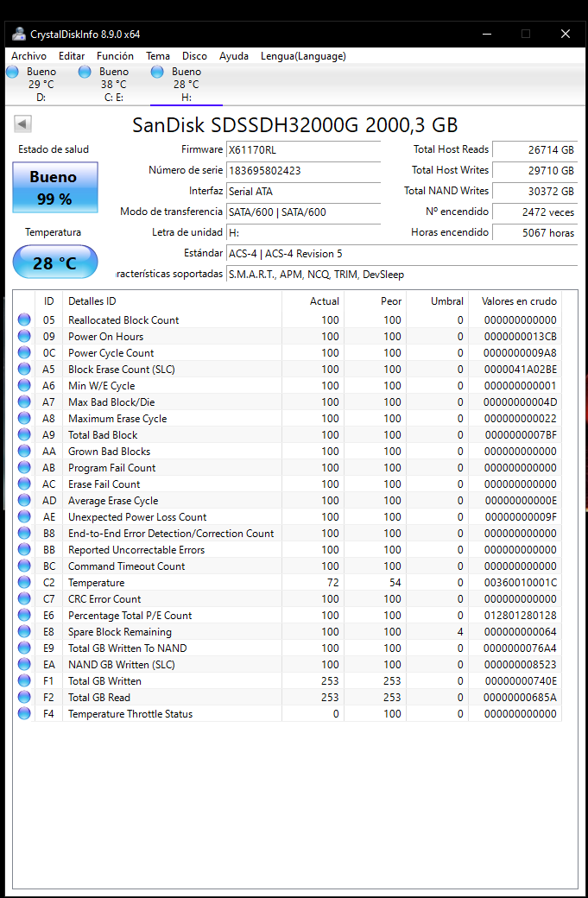
Task: Switch to disk C: E: tab at 38 °C
Action: [113, 85]
